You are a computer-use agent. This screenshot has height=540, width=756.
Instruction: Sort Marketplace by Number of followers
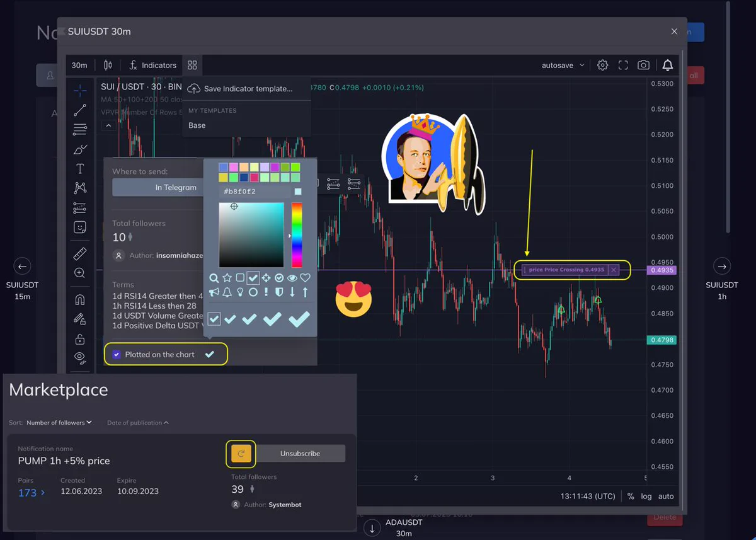[59, 423]
